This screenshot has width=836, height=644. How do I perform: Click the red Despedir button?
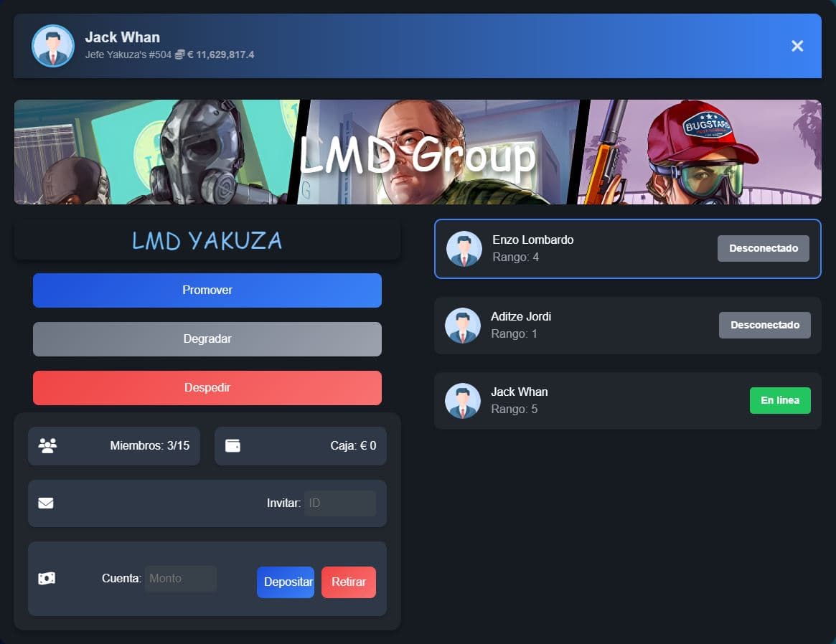(x=207, y=388)
